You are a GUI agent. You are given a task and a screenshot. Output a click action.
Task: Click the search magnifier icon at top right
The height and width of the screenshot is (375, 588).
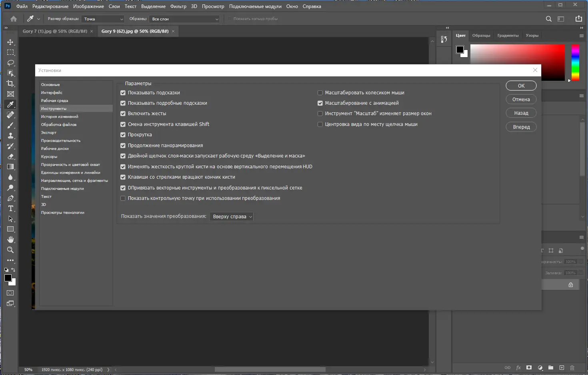pos(549,19)
